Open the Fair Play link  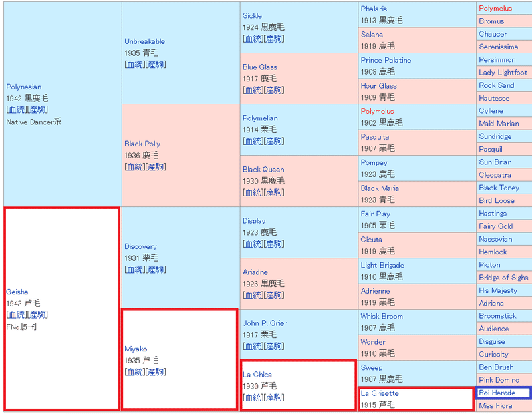pos(375,214)
